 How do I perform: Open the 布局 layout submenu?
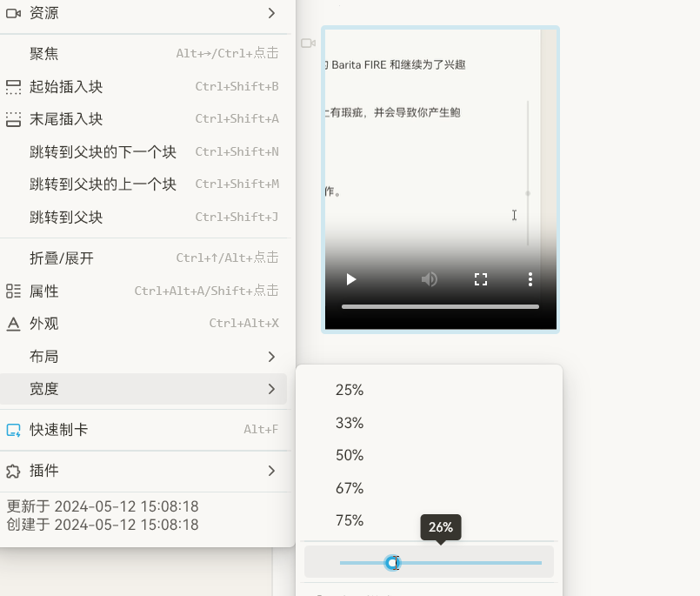click(143, 357)
